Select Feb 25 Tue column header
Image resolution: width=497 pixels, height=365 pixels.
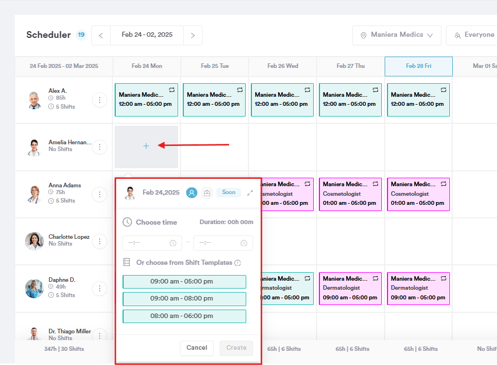[x=215, y=66]
